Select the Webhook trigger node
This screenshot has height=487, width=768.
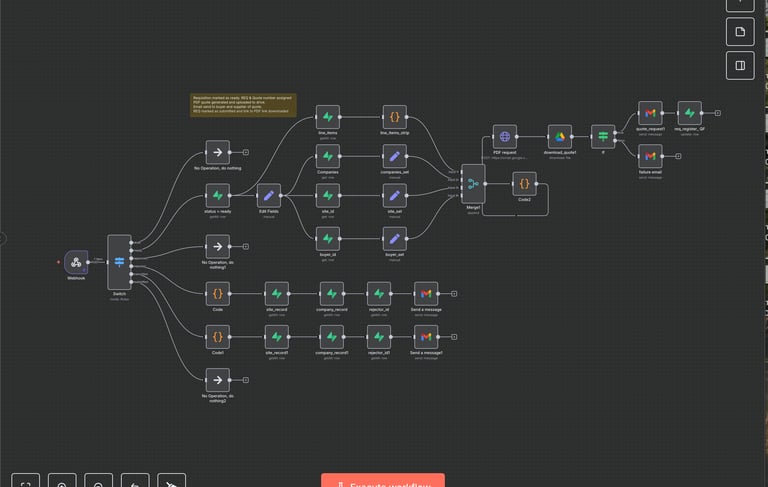pos(76,262)
